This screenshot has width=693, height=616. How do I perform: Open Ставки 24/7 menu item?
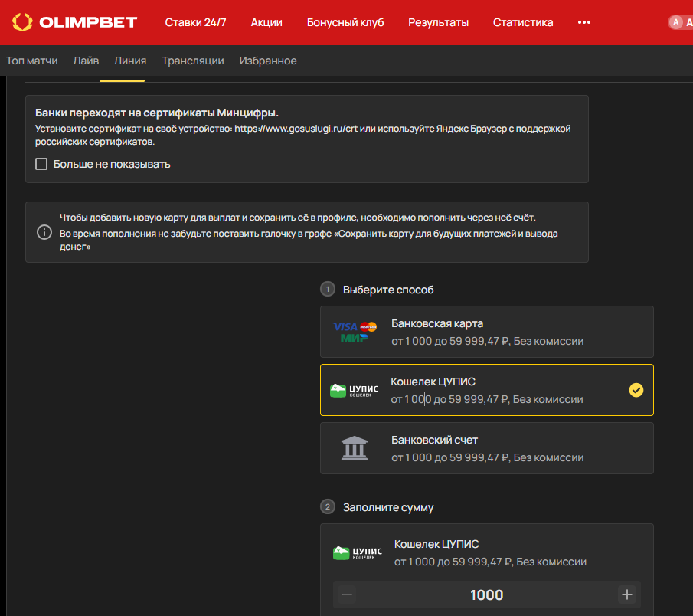(x=195, y=22)
